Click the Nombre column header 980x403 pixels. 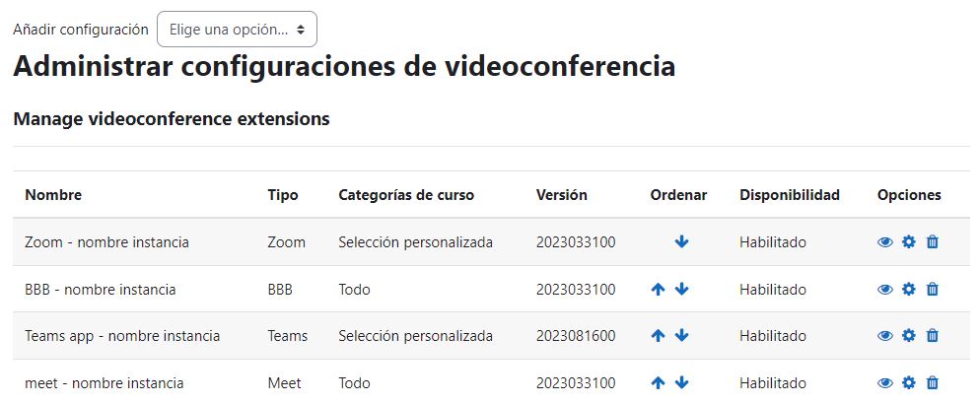(x=53, y=195)
